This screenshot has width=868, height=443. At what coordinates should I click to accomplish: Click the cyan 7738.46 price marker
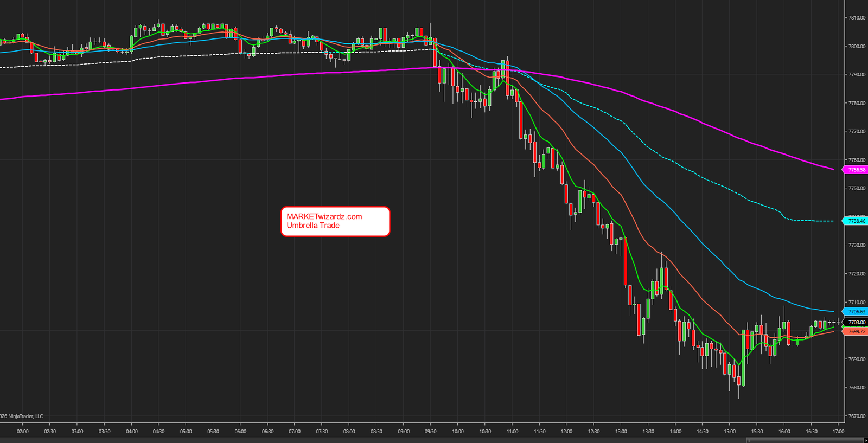point(856,221)
